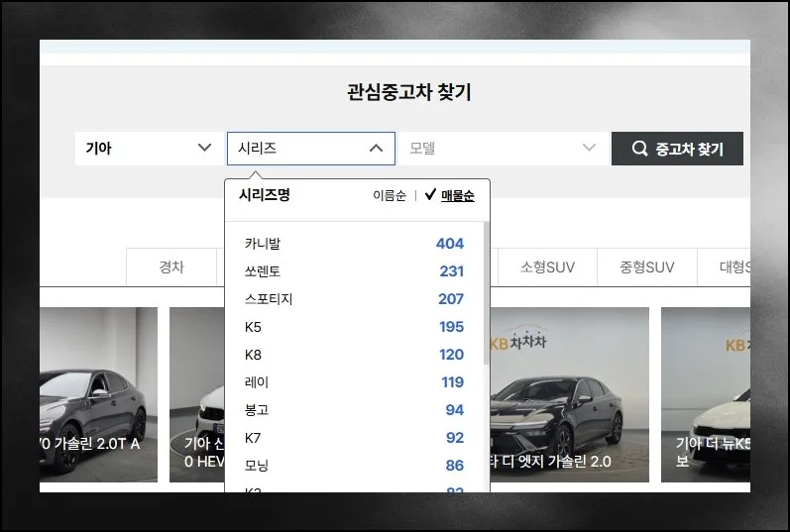Viewport: 790px width, 532px height.
Task: Switch to the 소형SUV tab
Action: 547,267
